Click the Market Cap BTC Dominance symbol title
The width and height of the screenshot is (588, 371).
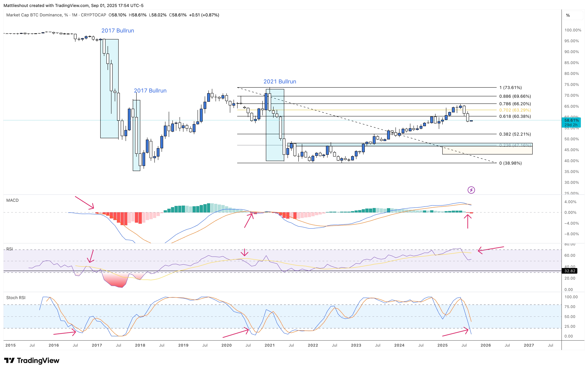[34, 15]
